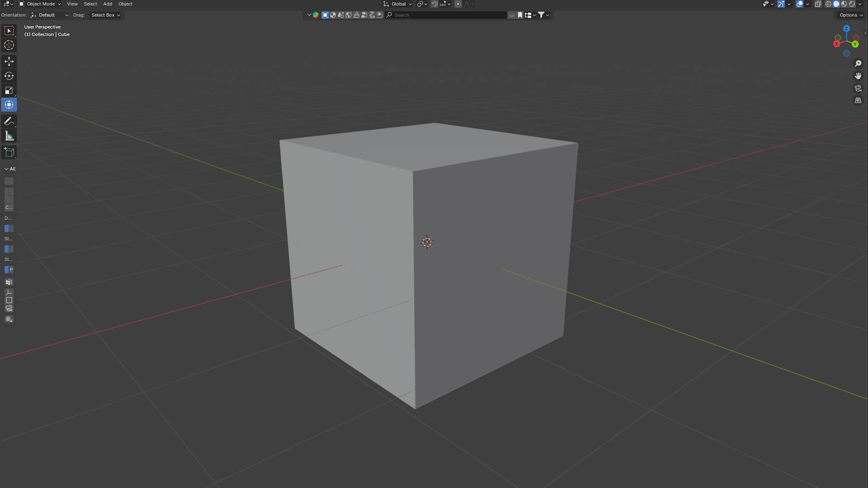Toggle camera view in navigation controls
Image resolution: width=868 pixels, height=488 pixels.
coord(858,88)
